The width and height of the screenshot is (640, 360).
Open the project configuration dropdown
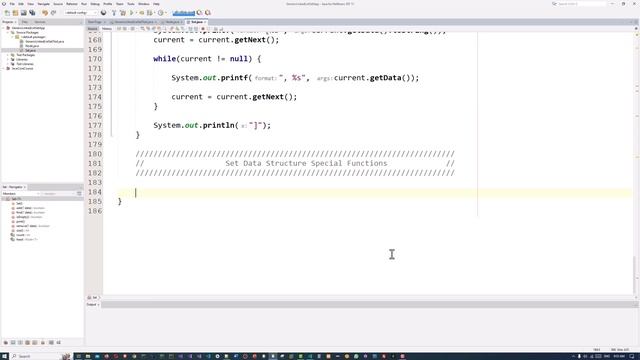click(x=81, y=13)
